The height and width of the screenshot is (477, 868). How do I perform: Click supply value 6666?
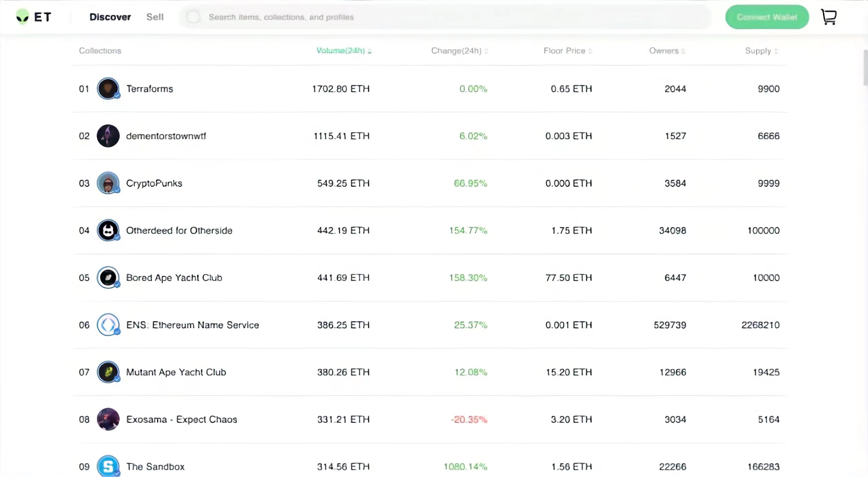pos(769,136)
